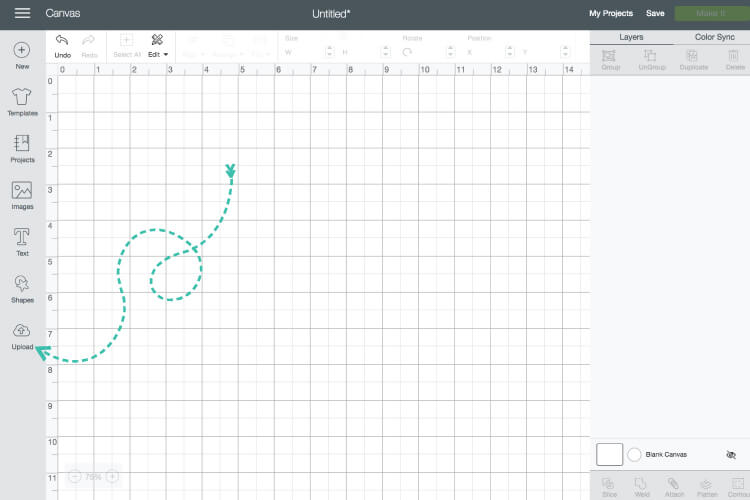Click the 75% zoom level text

[93, 477]
